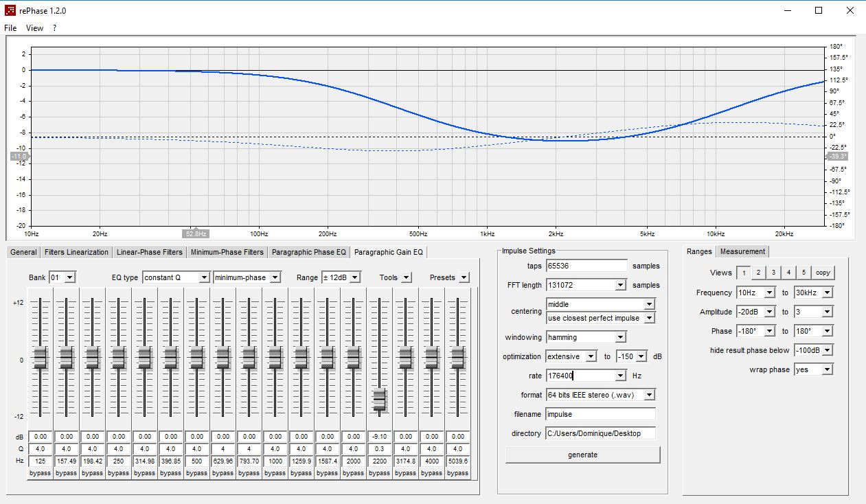Toggle bypass for the 2200 Hz band

(x=379, y=473)
